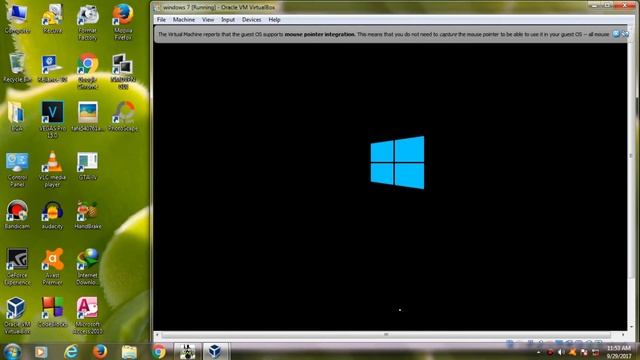This screenshot has width=640, height=360.
Task: Launch Internet Explorer from the taskbar
Action: click(x=71, y=351)
